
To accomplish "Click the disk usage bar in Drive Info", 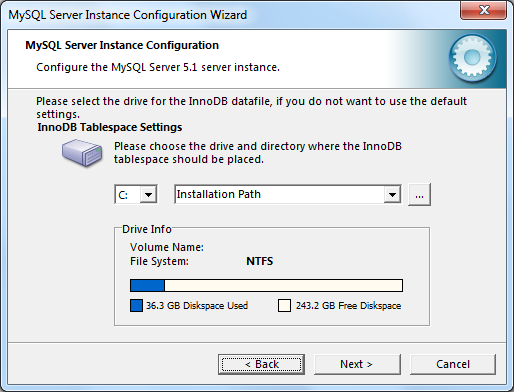I will click(x=266, y=286).
